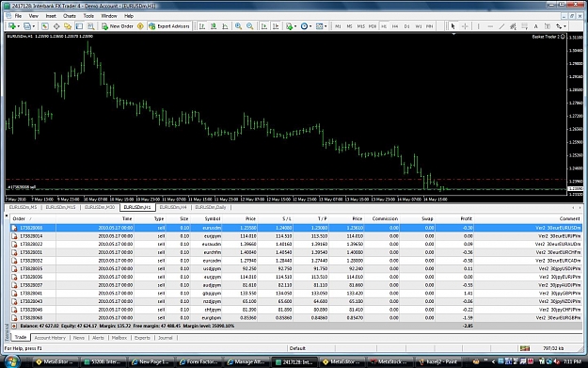Expand the Profiles dropdown arrow

coord(33,26)
